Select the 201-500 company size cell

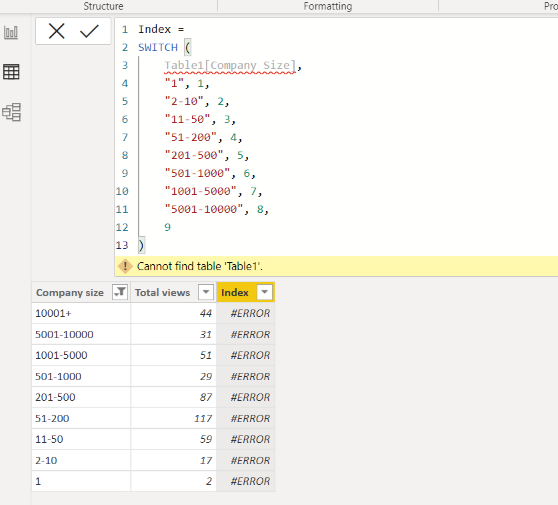tap(81, 397)
